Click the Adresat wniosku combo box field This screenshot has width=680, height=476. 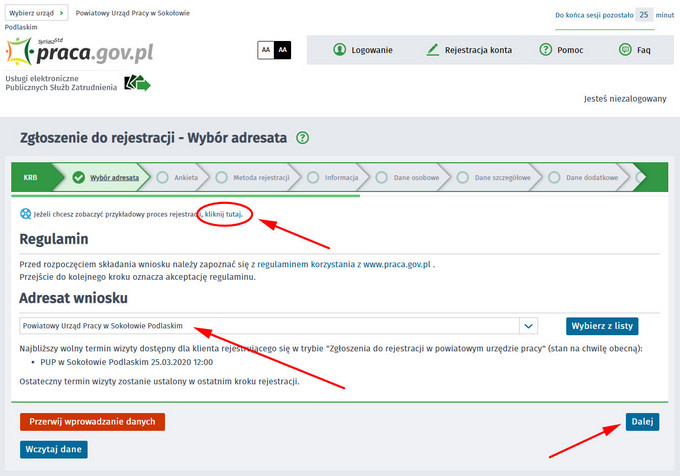(278, 326)
